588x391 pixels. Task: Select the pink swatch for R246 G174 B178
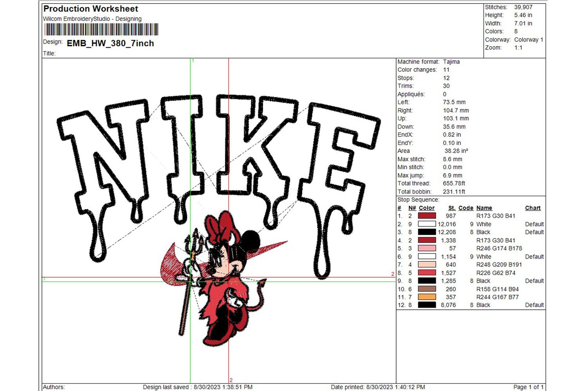(x=427, y=248)
